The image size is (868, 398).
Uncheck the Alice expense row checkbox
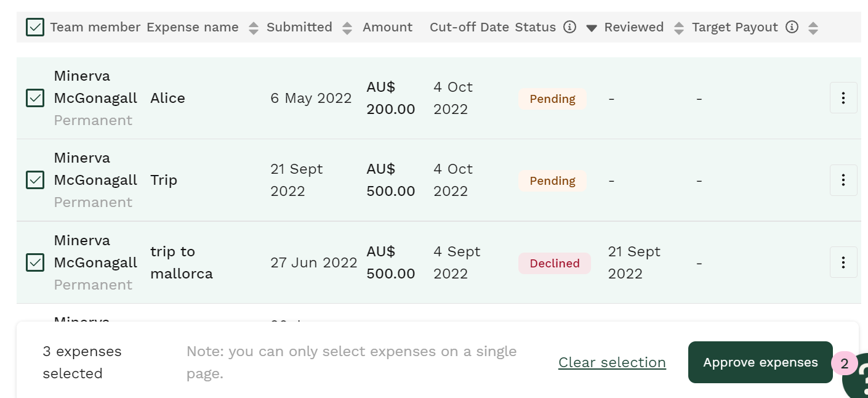35,98
